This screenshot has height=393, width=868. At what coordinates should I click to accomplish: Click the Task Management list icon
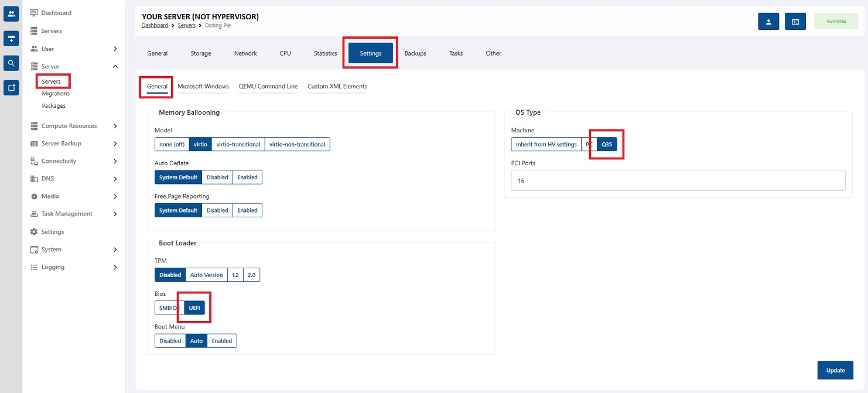34,214
